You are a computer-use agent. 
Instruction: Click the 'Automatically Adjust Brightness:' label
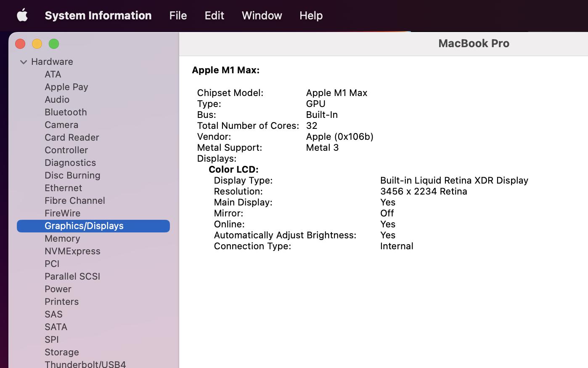[285, 235]
